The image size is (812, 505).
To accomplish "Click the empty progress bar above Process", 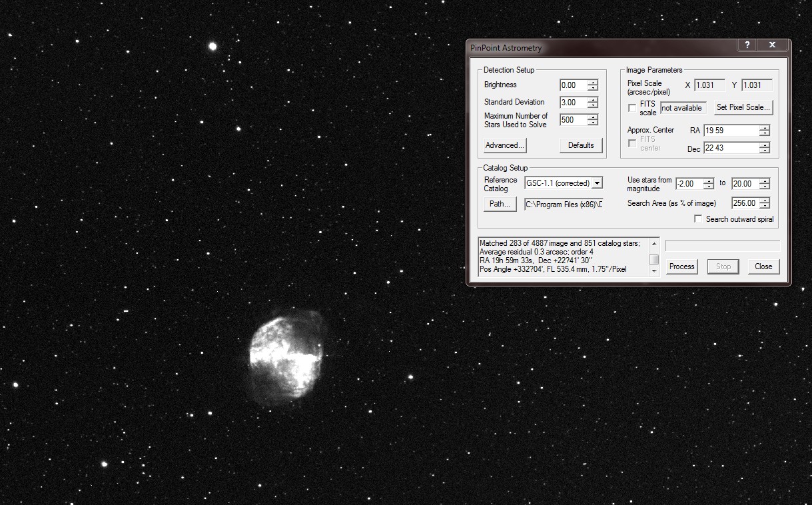I will [723, 246].
